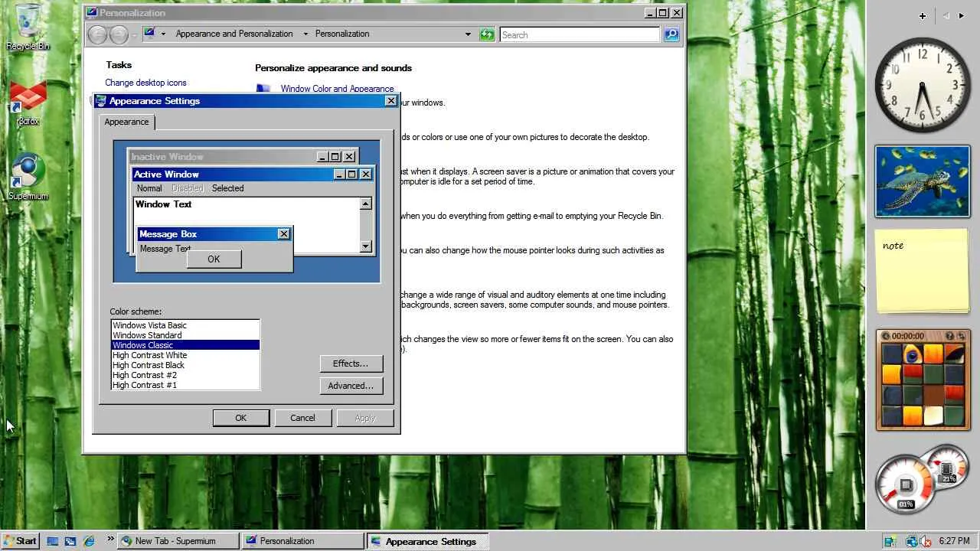Click the Show Desktop quick launch icon
980x551 pixels.
[x=53, y=541]
